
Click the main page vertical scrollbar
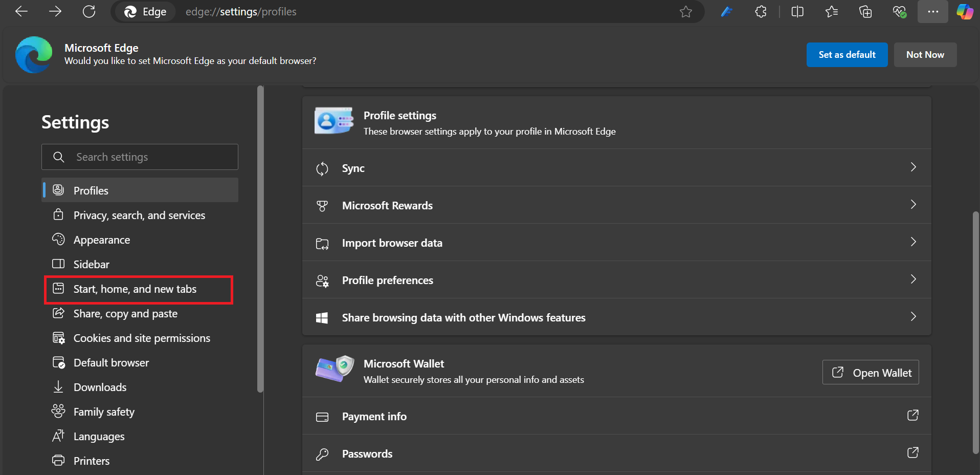(975, 333)
